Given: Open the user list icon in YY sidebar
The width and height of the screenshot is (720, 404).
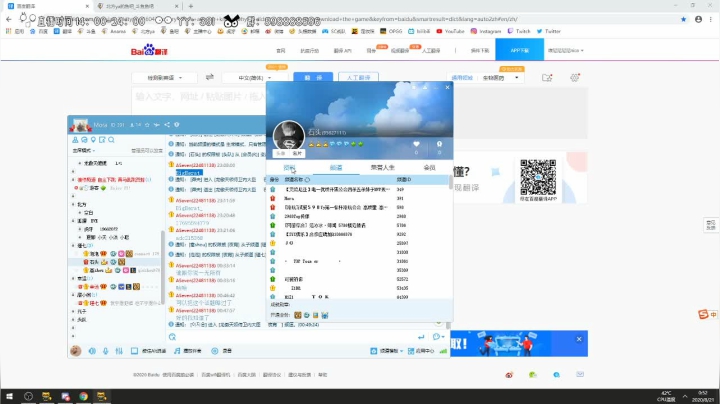Looking at the screenshot, I should coord(75,140).
